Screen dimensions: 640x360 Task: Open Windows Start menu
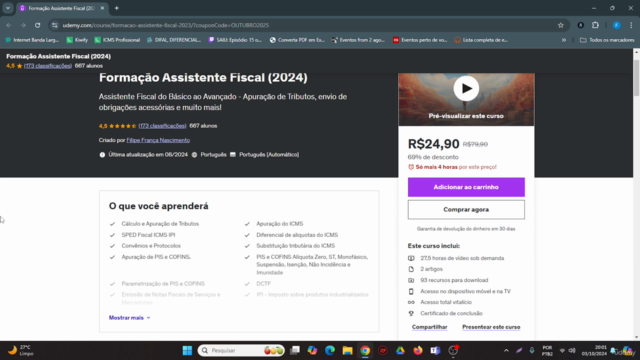[x=187, y=350]
